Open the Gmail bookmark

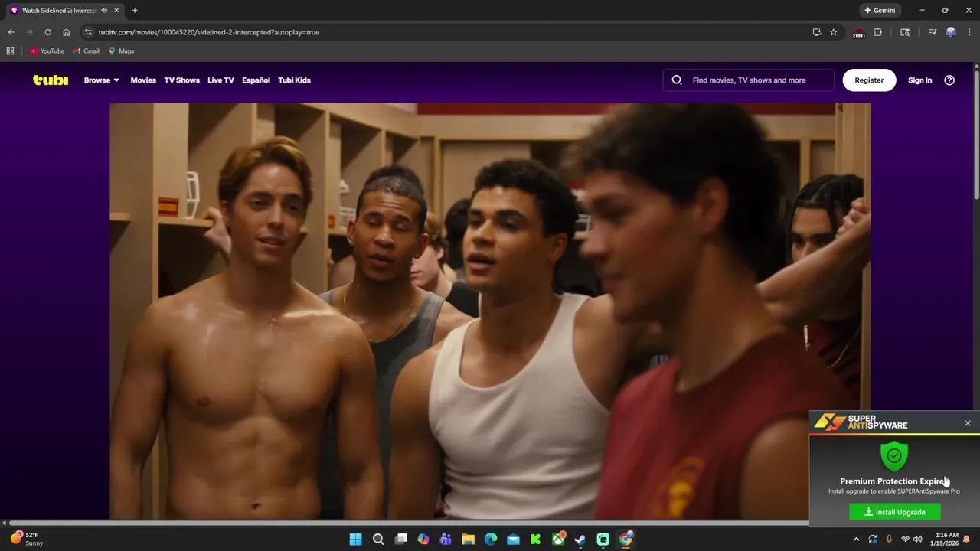[86, 51]
